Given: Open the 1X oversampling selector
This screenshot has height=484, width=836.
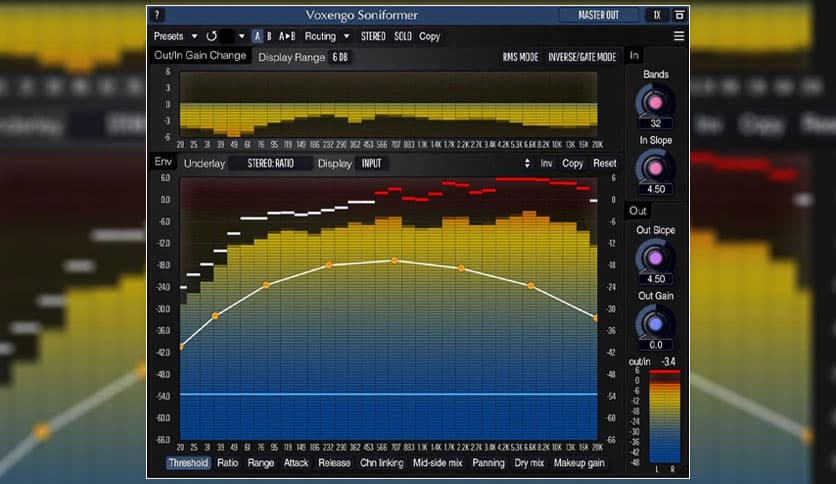Looking at the screenshot, I should click(657, 15).
